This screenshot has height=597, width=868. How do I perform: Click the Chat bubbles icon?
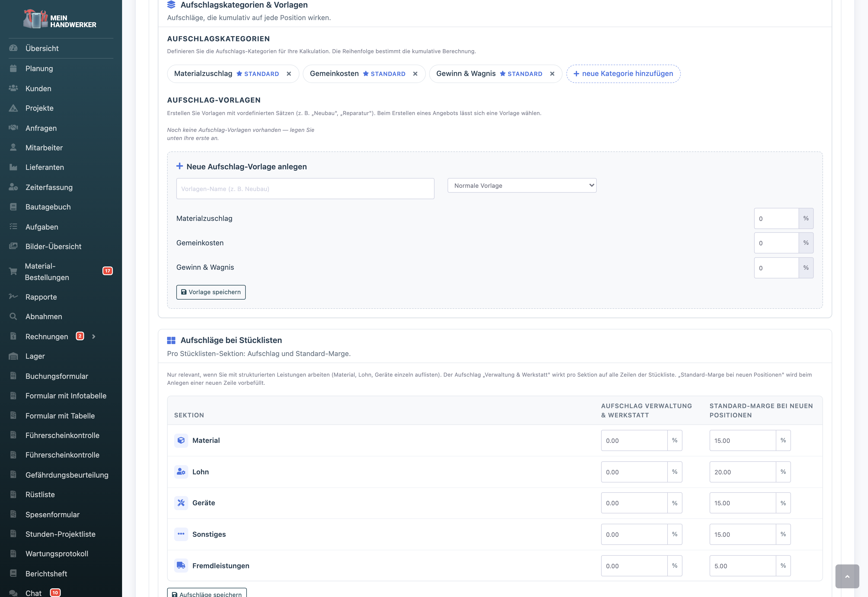click(x=14, y=593)
